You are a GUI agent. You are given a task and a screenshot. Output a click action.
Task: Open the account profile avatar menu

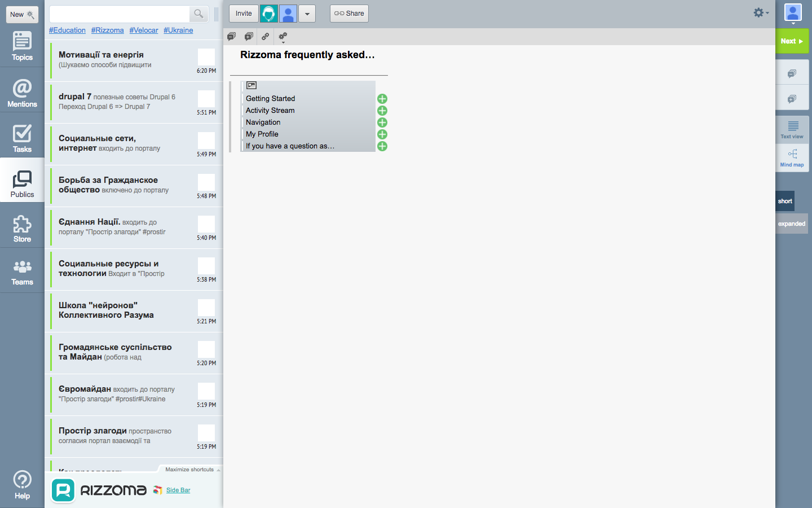tap(793, 13)
